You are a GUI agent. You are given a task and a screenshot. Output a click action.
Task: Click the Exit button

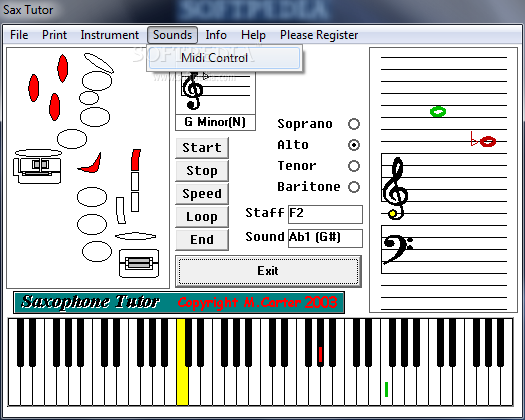[x=268, y=271]
